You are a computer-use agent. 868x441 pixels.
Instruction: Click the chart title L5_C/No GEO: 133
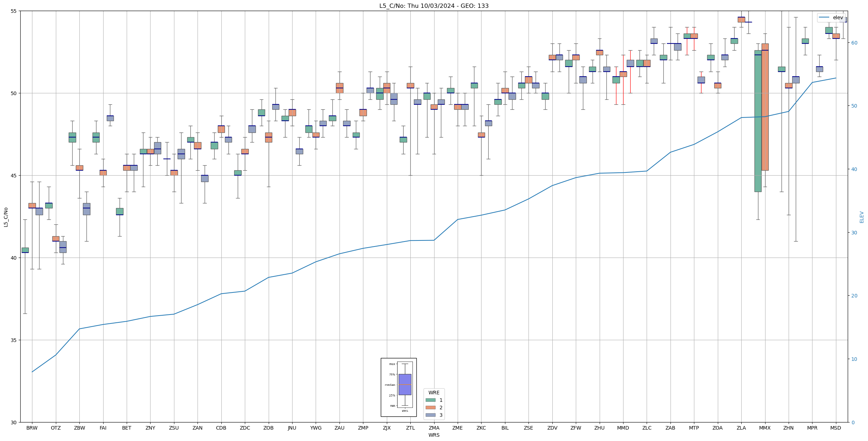click(x=434, y=6)
